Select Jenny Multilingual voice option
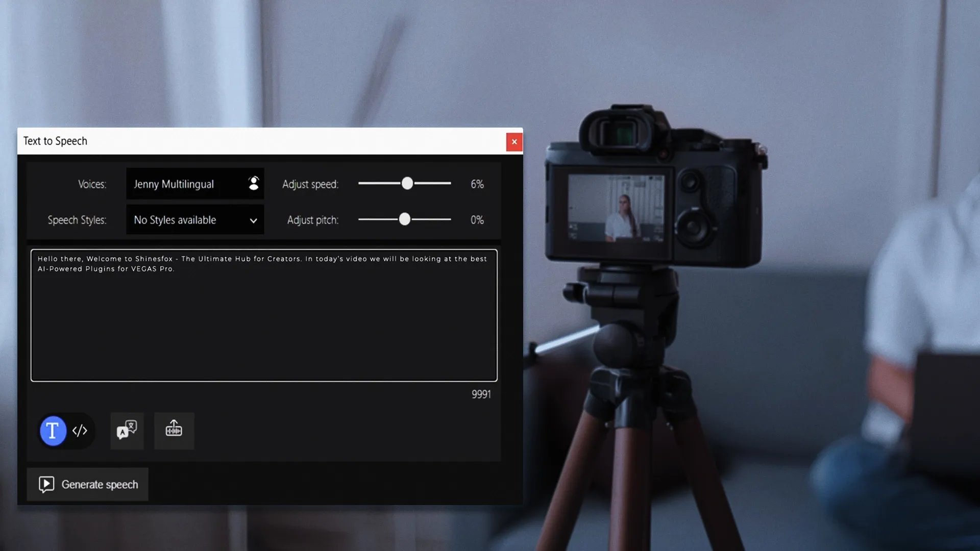The height and width of the screenshot is (551, 980). click(194, 183)
